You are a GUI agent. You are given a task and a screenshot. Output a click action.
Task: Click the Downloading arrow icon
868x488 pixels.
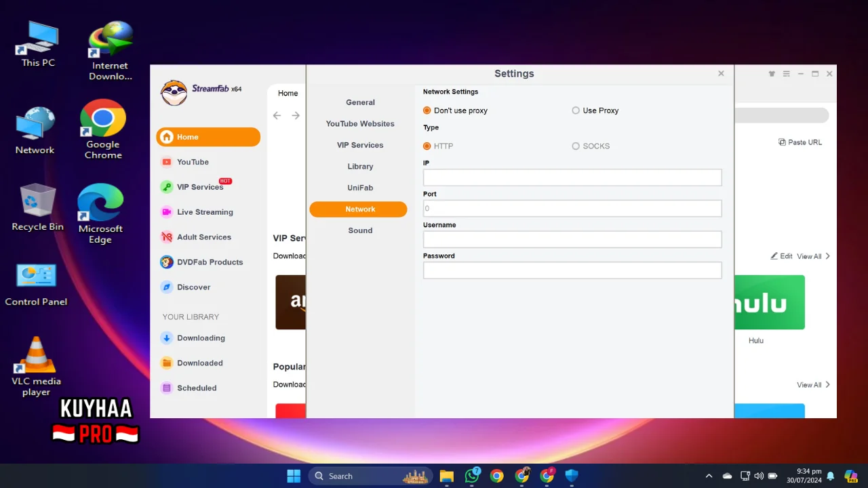tap(166, 338)
